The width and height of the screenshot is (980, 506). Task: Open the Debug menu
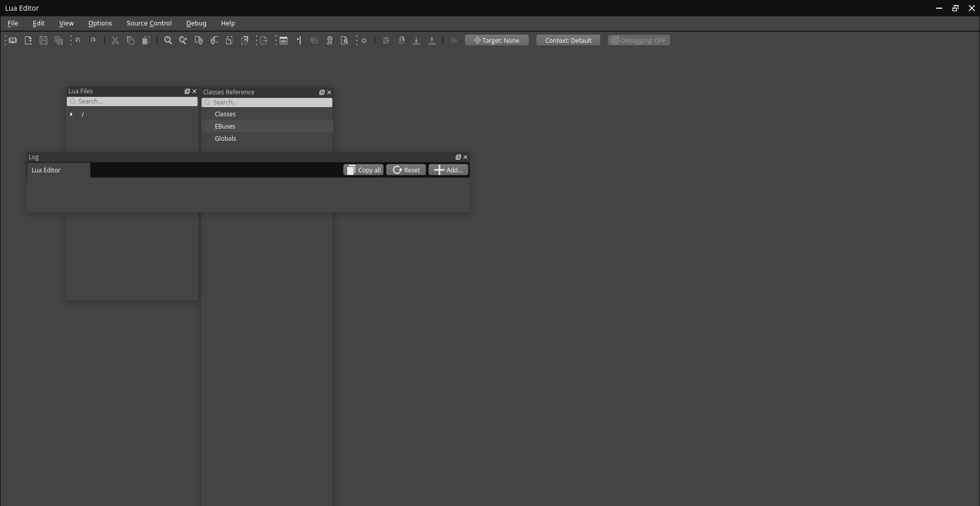tap(197, 23)
